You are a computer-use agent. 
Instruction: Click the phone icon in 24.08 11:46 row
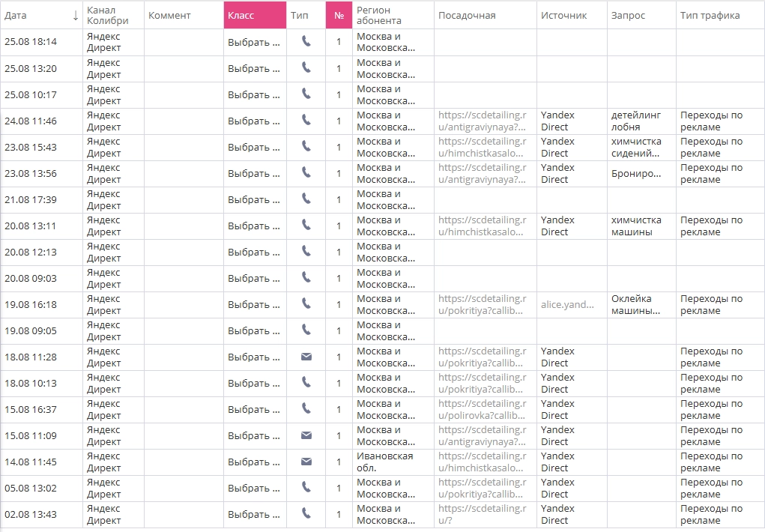pos(306,120)
